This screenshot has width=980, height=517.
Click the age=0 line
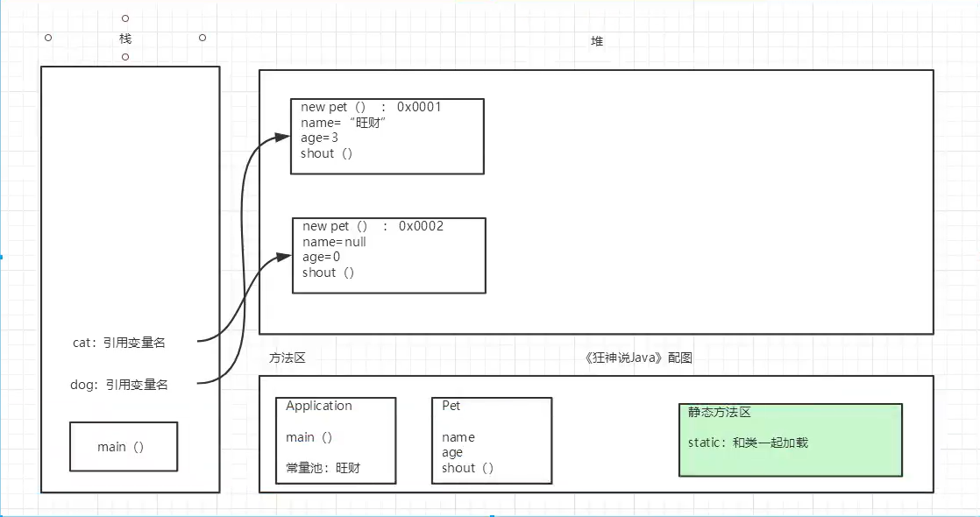[321, 257]
